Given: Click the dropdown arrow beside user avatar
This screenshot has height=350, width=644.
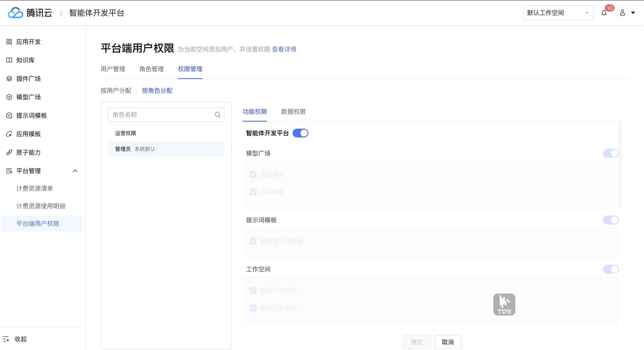Looking at the screenshot, I should point(633,13).
